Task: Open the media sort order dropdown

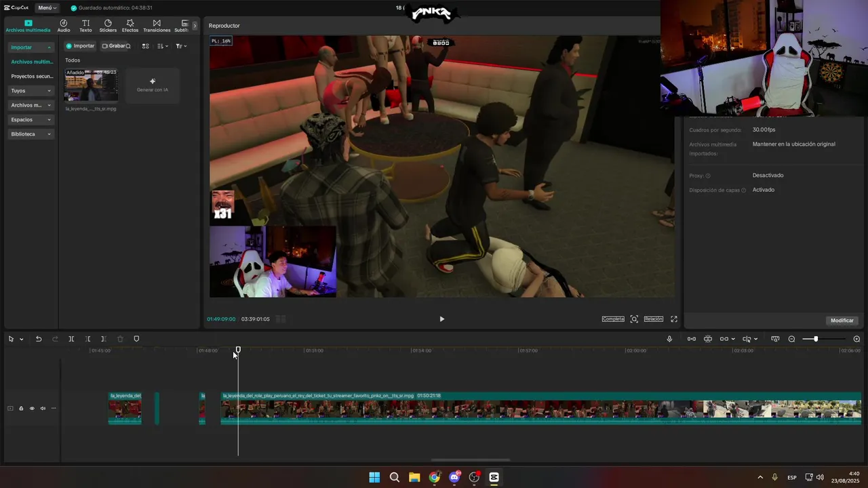Action: coord(162,46)
